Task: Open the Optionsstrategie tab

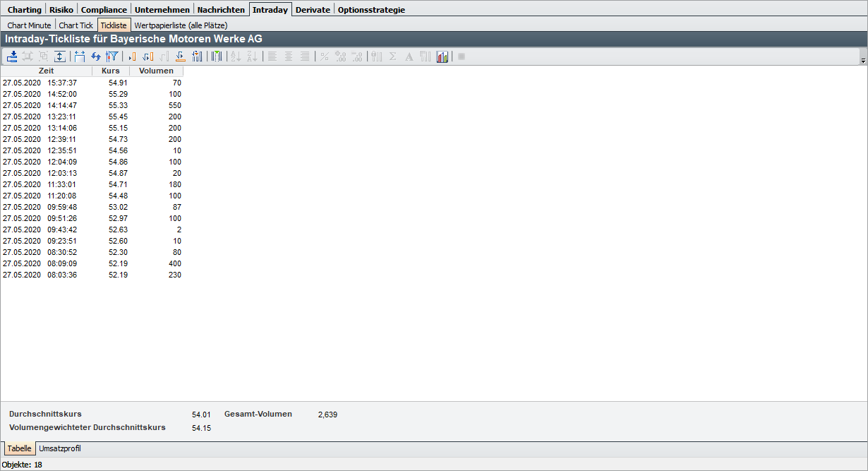Action: tap(371, 10)
